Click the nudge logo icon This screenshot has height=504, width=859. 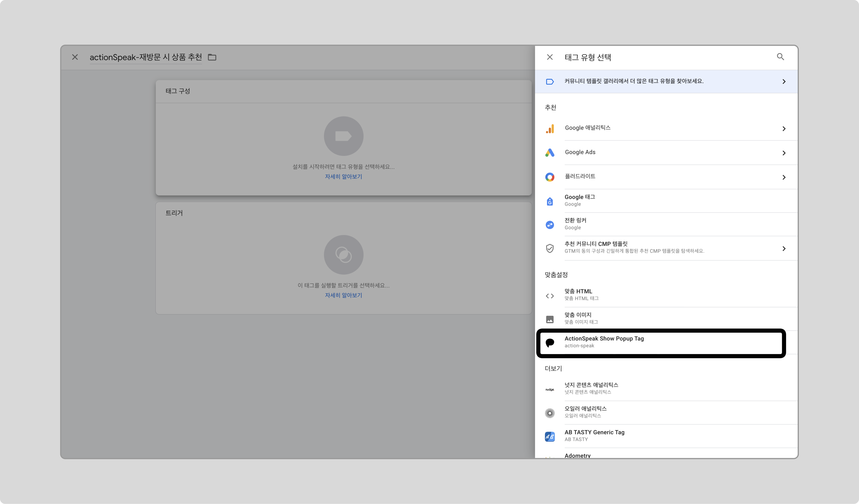(550, 389)
